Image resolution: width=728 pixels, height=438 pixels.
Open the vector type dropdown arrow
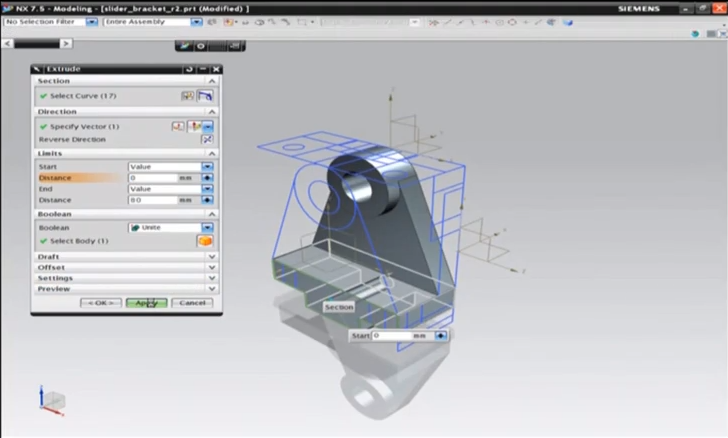[x=208, y=126]
